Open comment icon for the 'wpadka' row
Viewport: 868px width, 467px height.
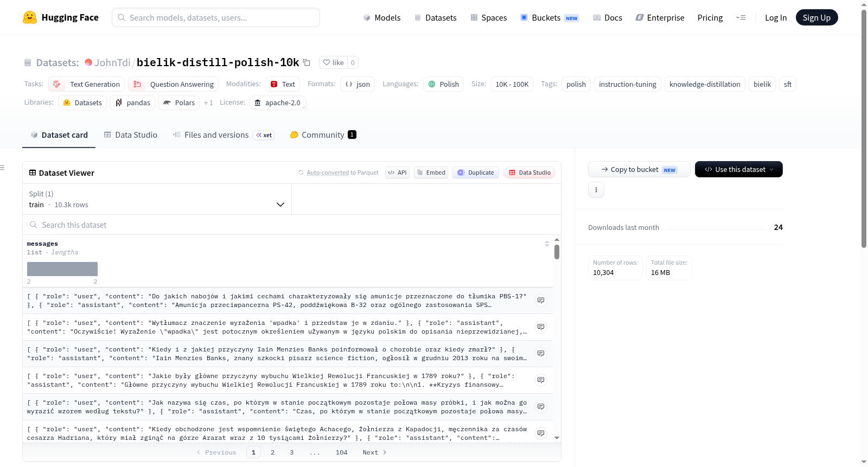coord(541,327)
